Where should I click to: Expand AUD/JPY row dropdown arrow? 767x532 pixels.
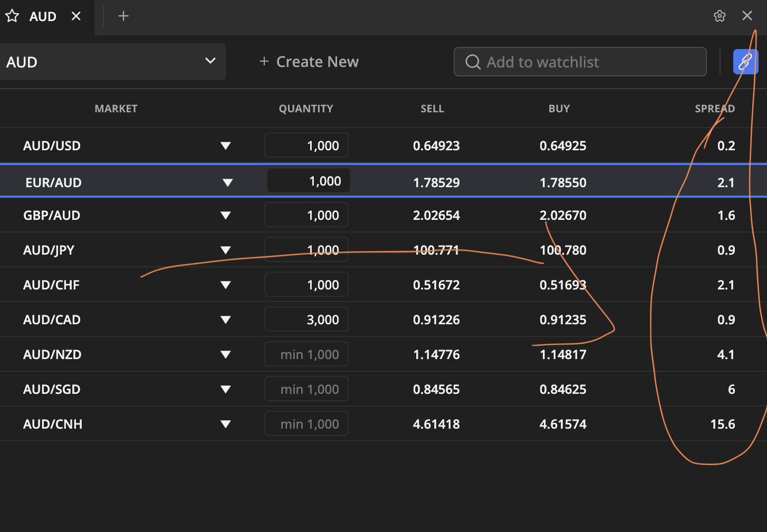(226, 250)
